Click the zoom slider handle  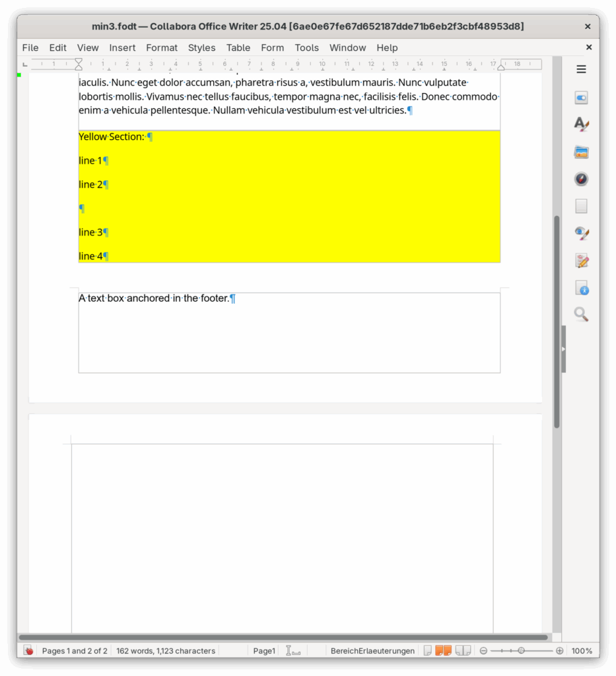point(521,651)
